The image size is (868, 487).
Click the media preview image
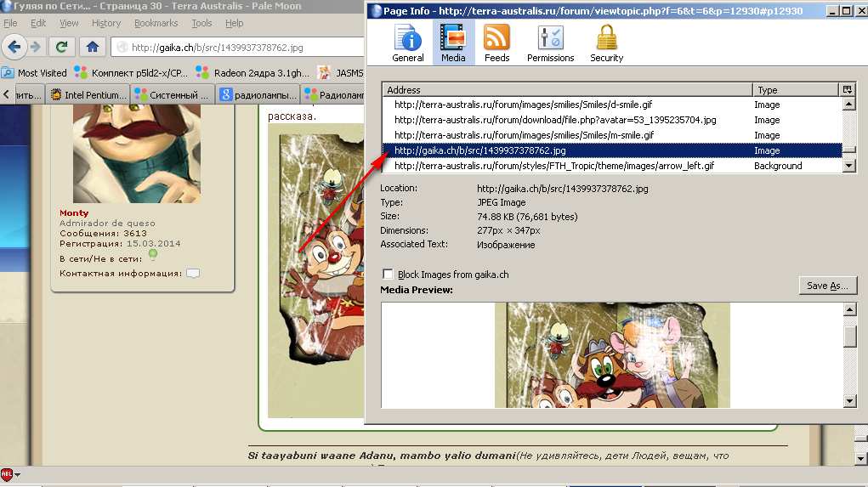pos(612,355)
